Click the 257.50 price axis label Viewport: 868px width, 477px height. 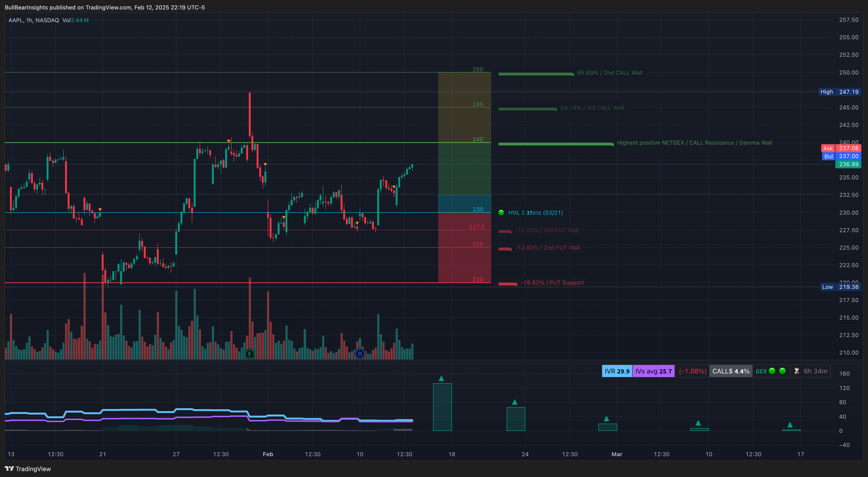pyautogui.click(x=849, y=20)
